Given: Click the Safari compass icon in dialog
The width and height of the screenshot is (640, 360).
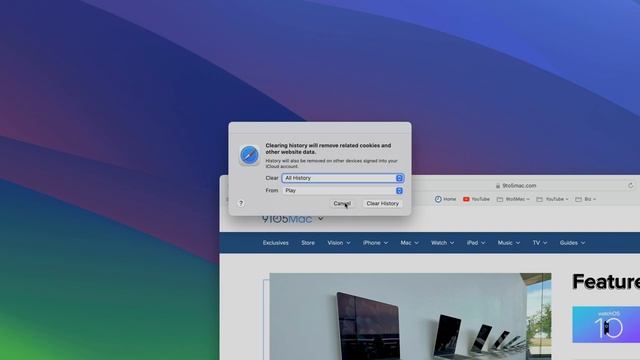Looking at the screenshot, I should 249,155.
